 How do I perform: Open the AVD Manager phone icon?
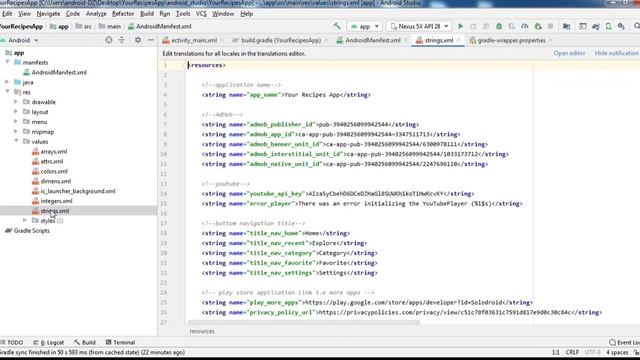coord(609,26)
